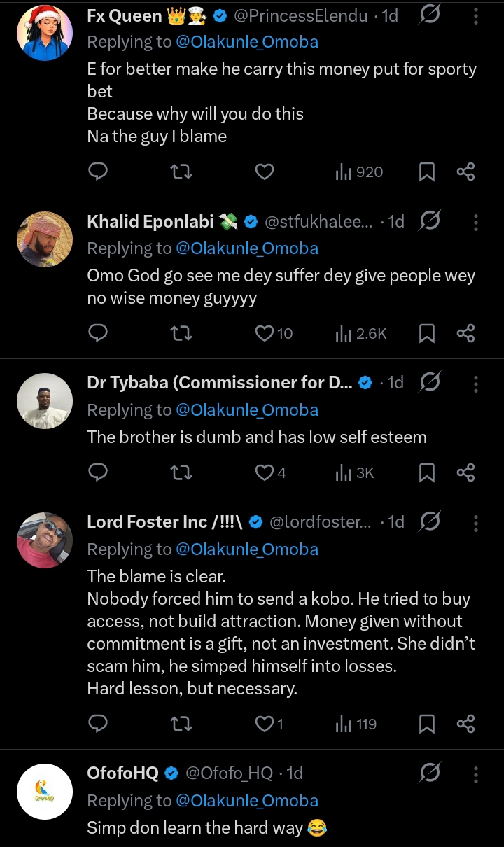
Task: Reply to Fx Queen's tweet
Action: click(99, 171)
